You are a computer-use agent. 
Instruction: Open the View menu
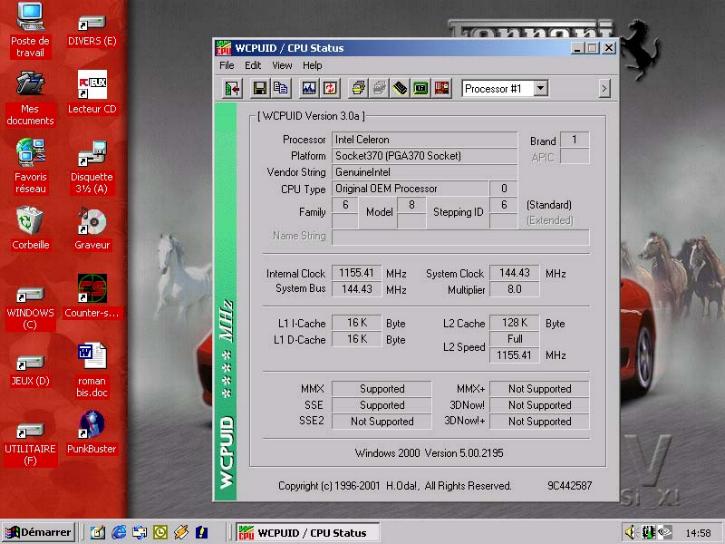[282, 66]
